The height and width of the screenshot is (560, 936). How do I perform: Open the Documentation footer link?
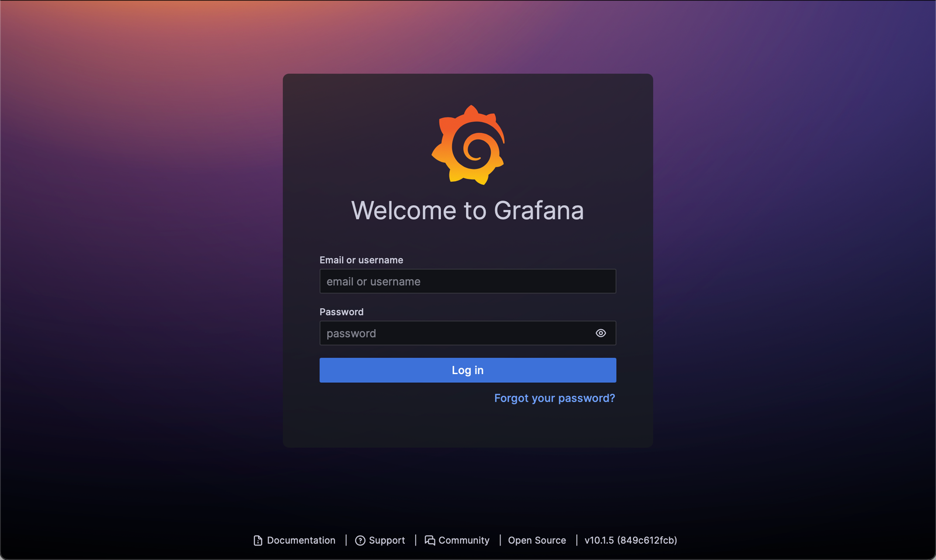tap(294, 540)
